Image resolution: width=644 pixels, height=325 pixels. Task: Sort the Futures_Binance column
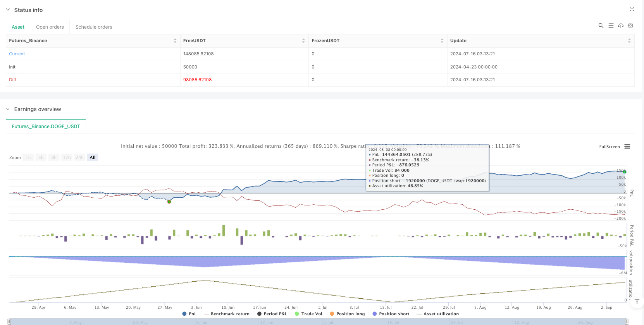pyautogui.click(x=175, y=41)
